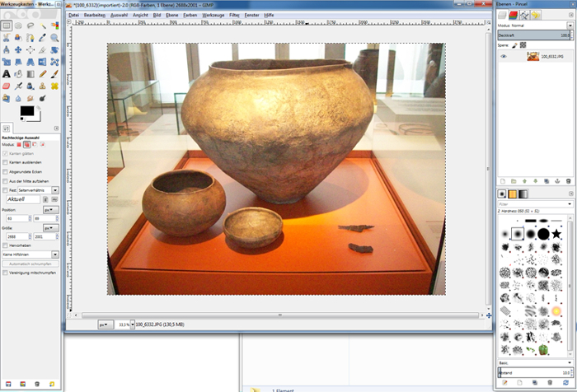The width and height of the screenshot is (577, 392).
Task: Open the Channels tab in layers dock
Action: pos(514,14)
